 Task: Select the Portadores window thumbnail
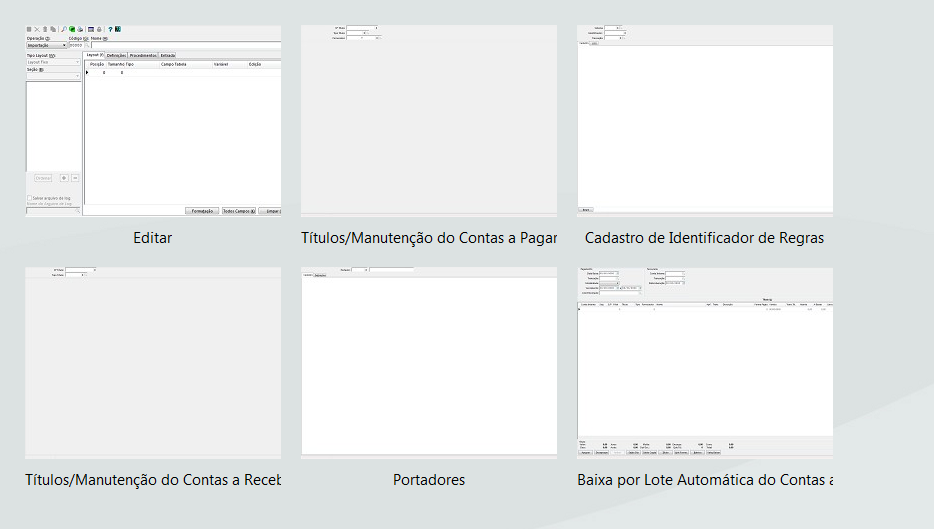click(429, 365)
